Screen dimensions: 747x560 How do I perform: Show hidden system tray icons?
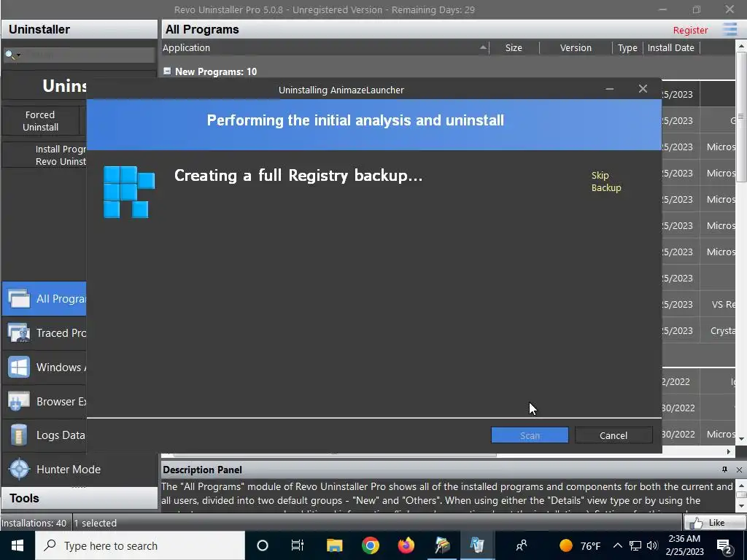coord(617,545)
